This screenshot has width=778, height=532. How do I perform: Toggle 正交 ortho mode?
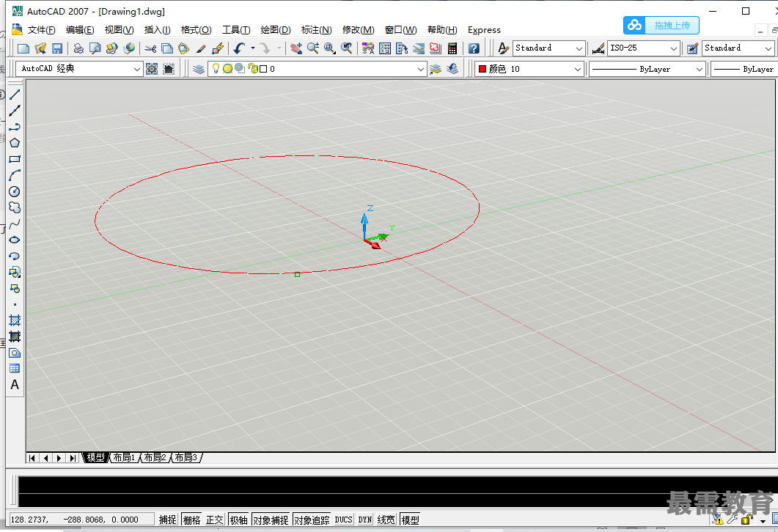[x=215, y=520]
